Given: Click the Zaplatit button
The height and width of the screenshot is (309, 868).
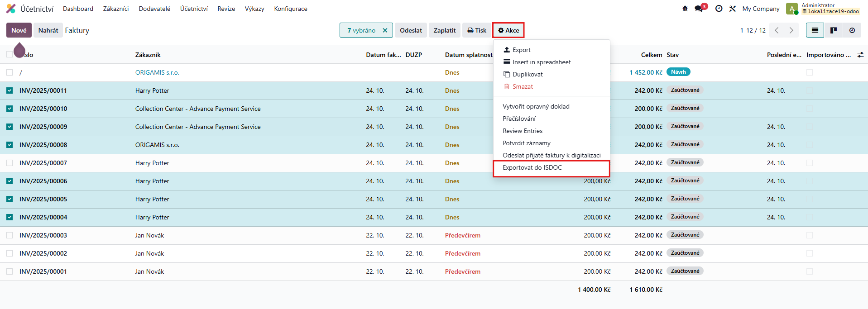Looking at the screenshot, I should pyautogui.click(x=445, y=30).
